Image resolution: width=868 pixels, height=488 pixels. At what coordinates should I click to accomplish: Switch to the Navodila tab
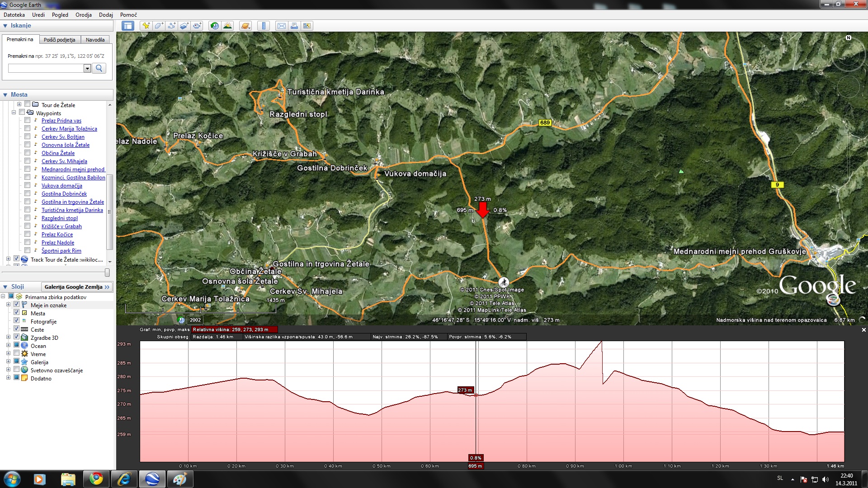[x=95, y=40]
